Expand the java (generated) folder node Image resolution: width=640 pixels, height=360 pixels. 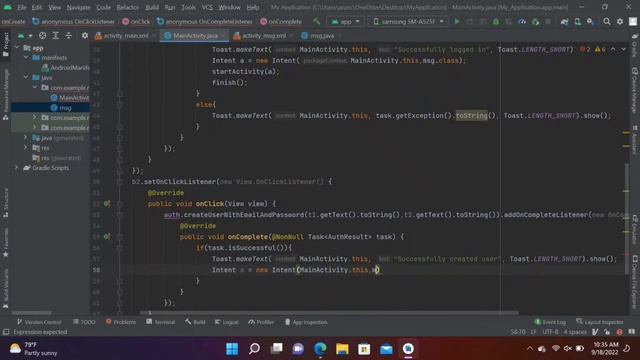[26, 138]
